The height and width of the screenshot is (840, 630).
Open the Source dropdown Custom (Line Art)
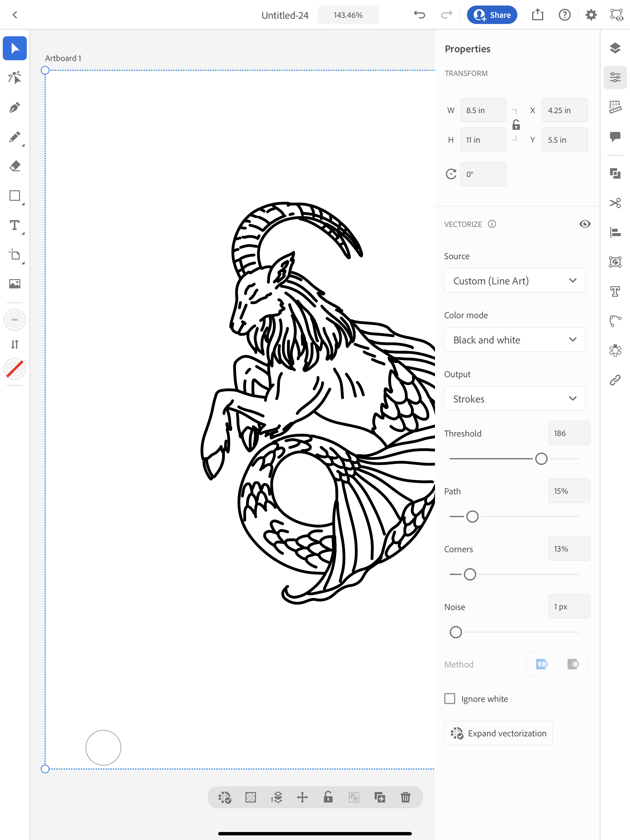tap(514, 281)
